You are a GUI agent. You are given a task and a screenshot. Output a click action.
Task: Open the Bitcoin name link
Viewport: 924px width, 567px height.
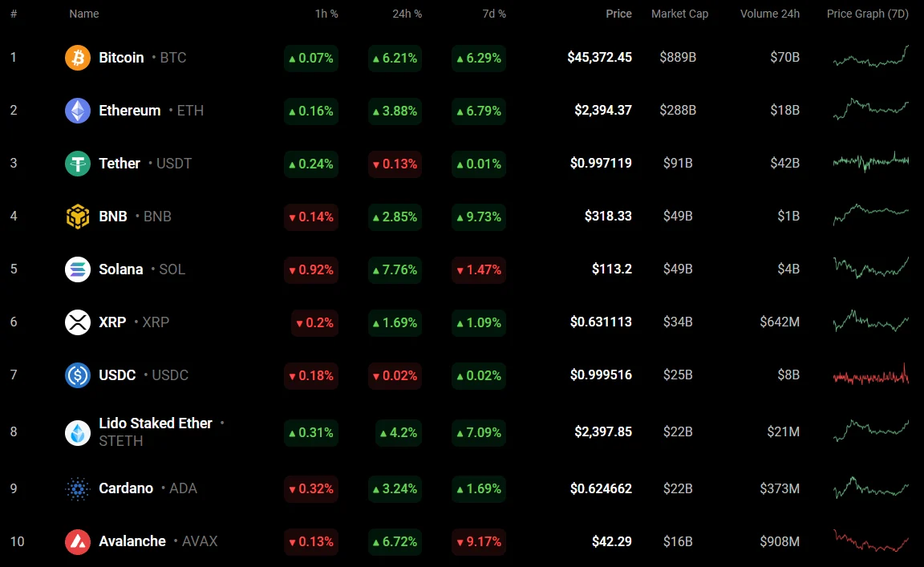click(x=121, y=58)
